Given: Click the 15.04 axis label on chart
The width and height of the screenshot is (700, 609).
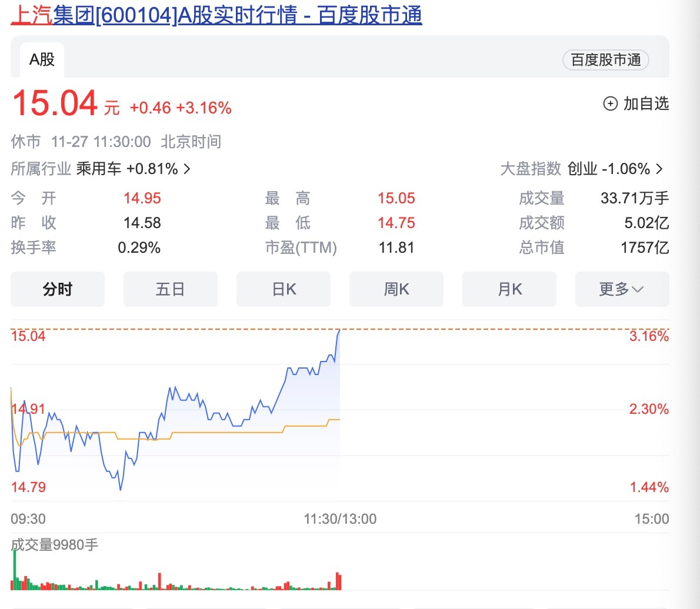Looking at the screenshot, I should pyautogui.click(x=28, y=336).
